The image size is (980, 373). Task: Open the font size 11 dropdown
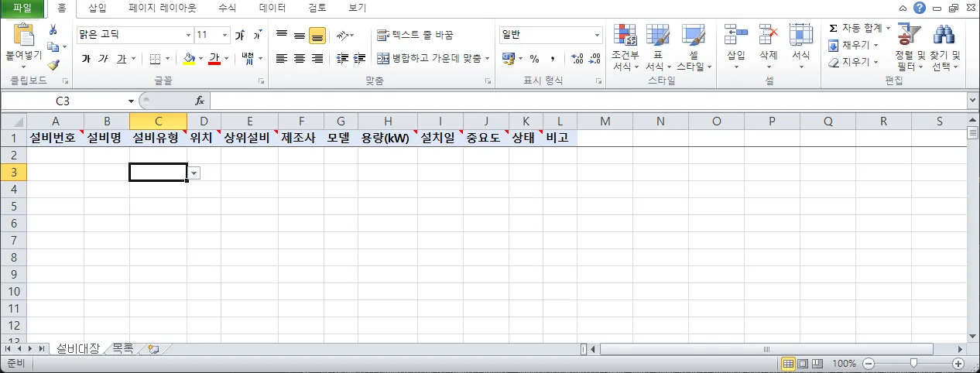[225, 36]
